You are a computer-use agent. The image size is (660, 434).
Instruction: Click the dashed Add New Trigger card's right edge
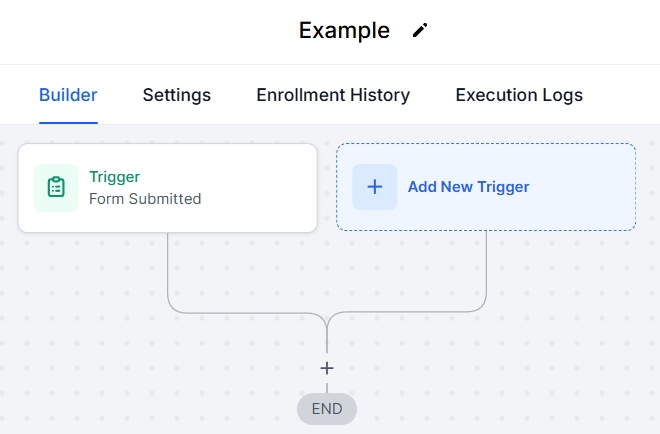[634, 187]
